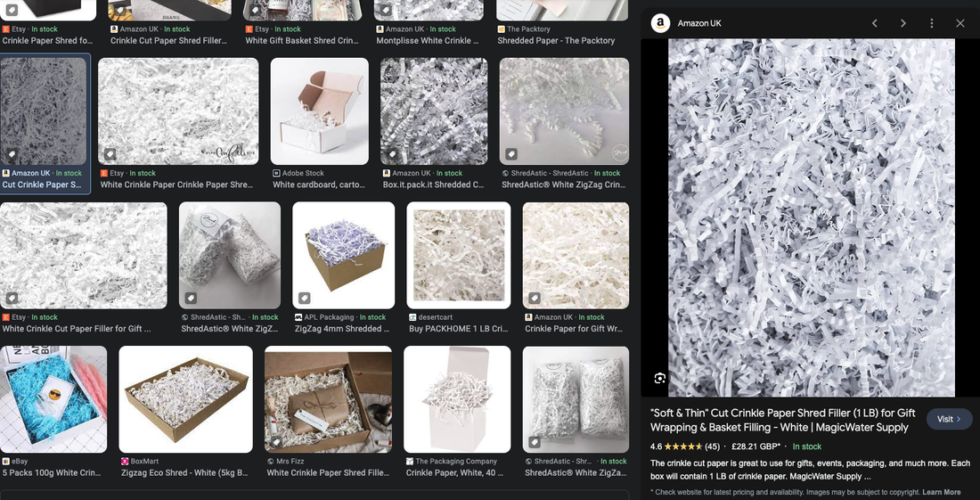Click the Adobe Stock favicon under white cardboard
The width and height of the screenshot is (980, 500).
[x=276, y=173]
